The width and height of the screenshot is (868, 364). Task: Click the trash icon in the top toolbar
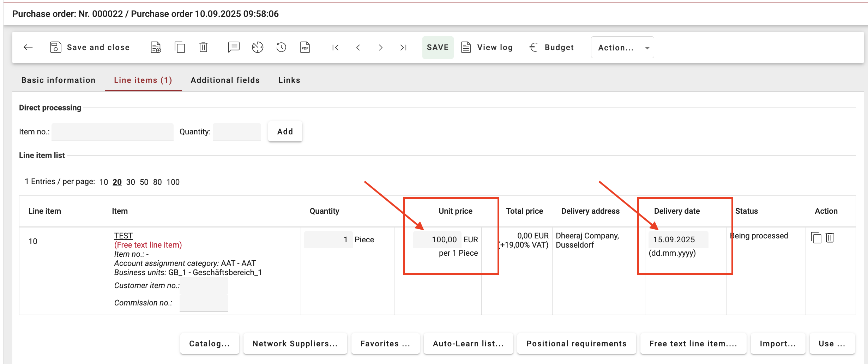click(203, 47)
